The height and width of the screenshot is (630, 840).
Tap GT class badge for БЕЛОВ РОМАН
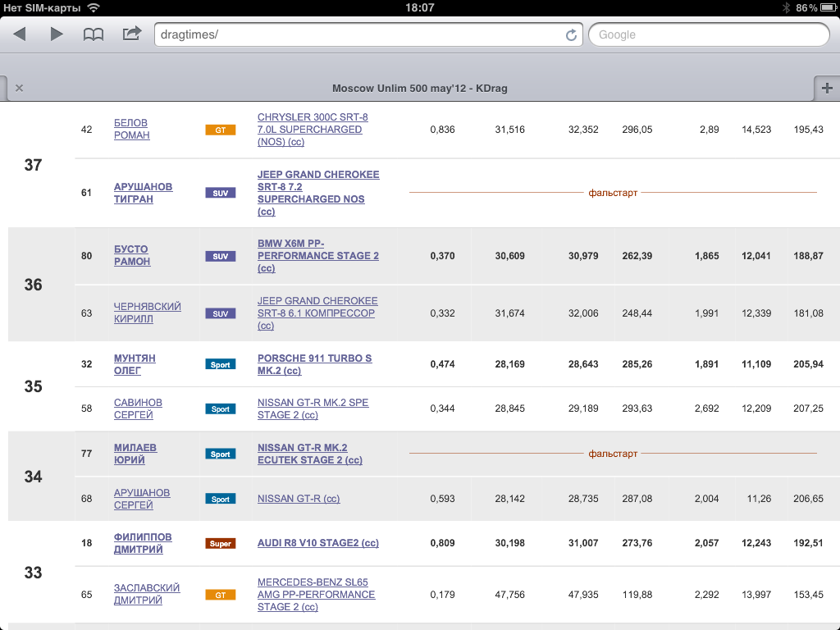[x=220, y=130]
